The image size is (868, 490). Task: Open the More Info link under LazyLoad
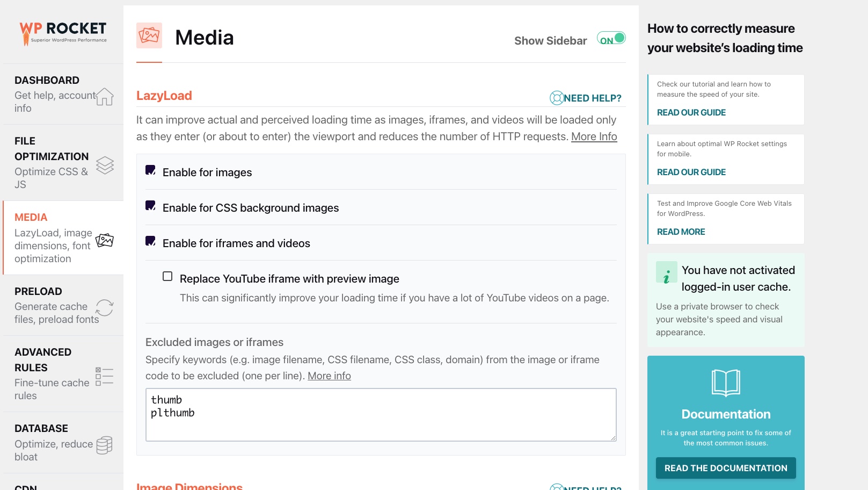(594, 136)
